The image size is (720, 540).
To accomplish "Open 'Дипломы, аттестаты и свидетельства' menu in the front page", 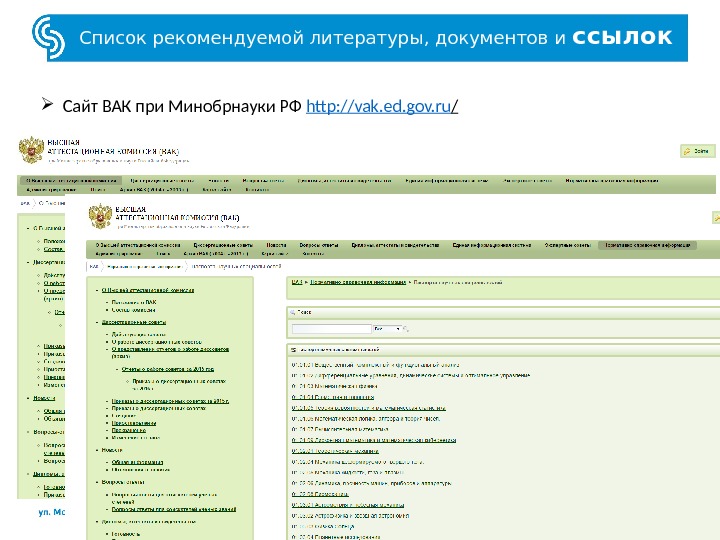I will coord(395,245).
